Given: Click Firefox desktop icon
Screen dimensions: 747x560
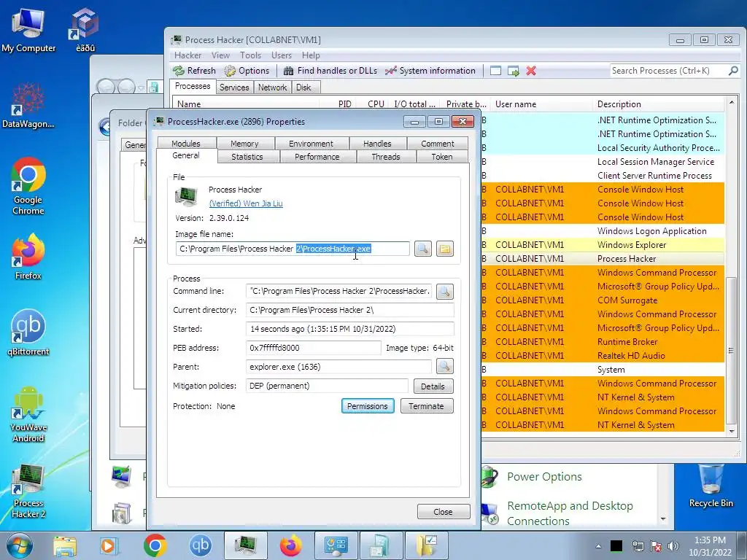Looking at the screenshot, I should (x=28, y=257).
